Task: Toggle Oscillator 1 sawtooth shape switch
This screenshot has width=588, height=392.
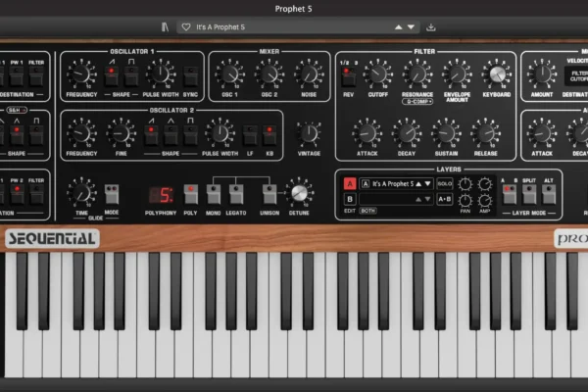Action: (x=112, y=75)
